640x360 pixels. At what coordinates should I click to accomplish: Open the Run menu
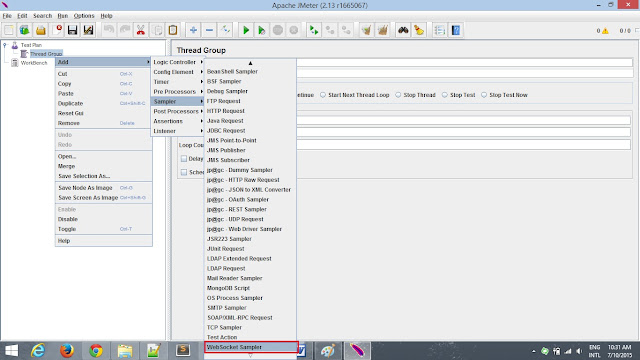pos(62,16)
